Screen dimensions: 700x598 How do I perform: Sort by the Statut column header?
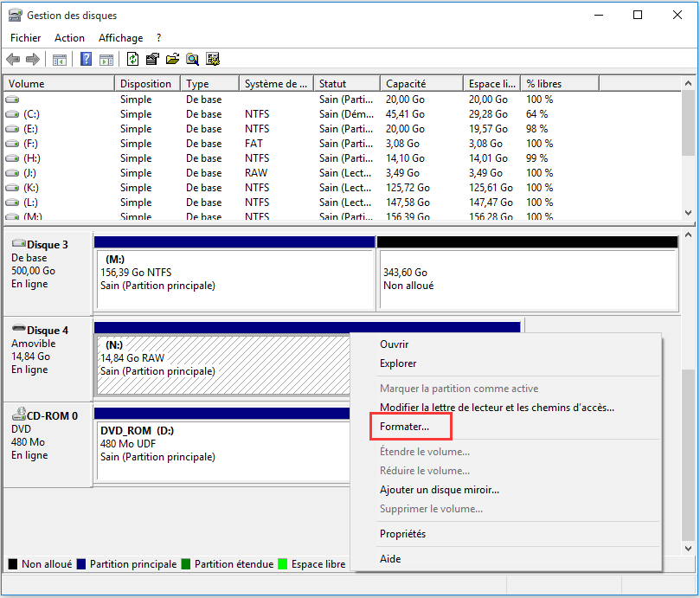click(x=347, y=84)
